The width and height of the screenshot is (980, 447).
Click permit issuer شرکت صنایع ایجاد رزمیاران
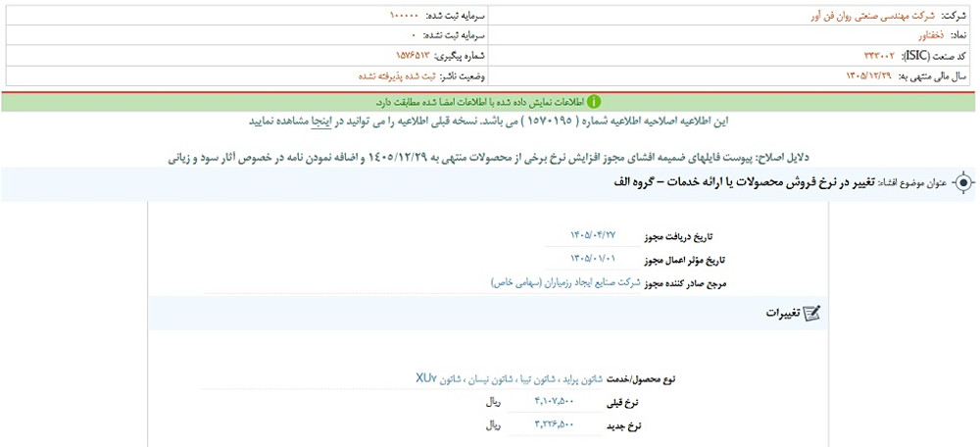[x=566, y=282]
